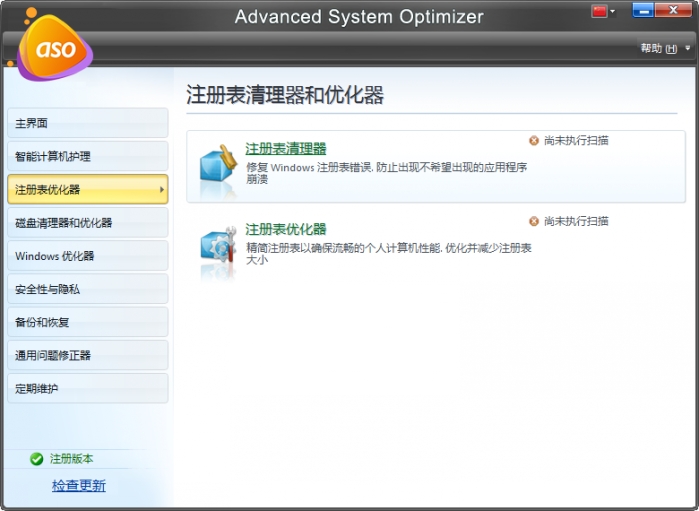Click the green checkmark 注册版本 icon
The width and height of the screenshot is (699, 511).
point(37,459)
